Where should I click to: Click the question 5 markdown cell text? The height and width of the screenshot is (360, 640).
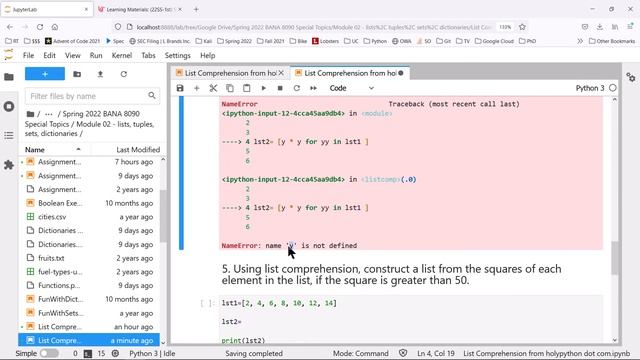(391, 275)
